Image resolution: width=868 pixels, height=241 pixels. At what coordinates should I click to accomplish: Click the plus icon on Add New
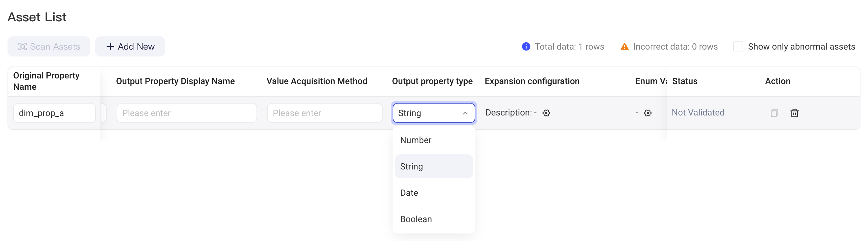(x=110, y=46)
